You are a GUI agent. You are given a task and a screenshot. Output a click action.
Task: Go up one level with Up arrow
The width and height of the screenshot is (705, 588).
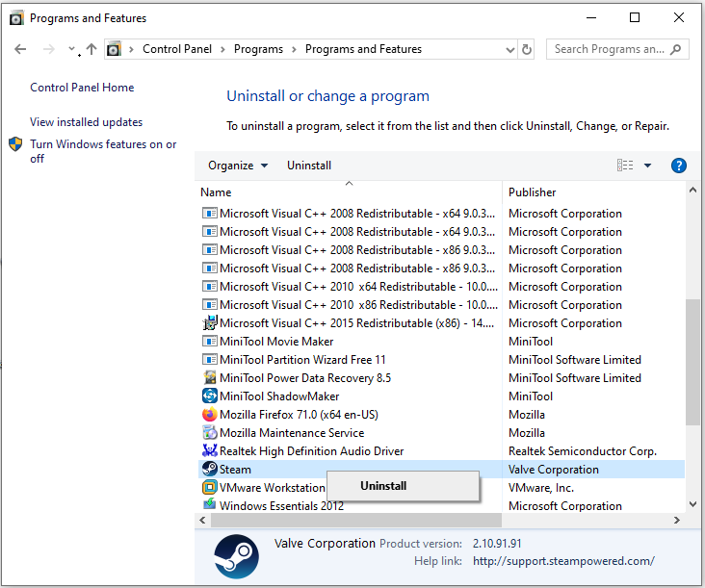[x=91, y=49]
